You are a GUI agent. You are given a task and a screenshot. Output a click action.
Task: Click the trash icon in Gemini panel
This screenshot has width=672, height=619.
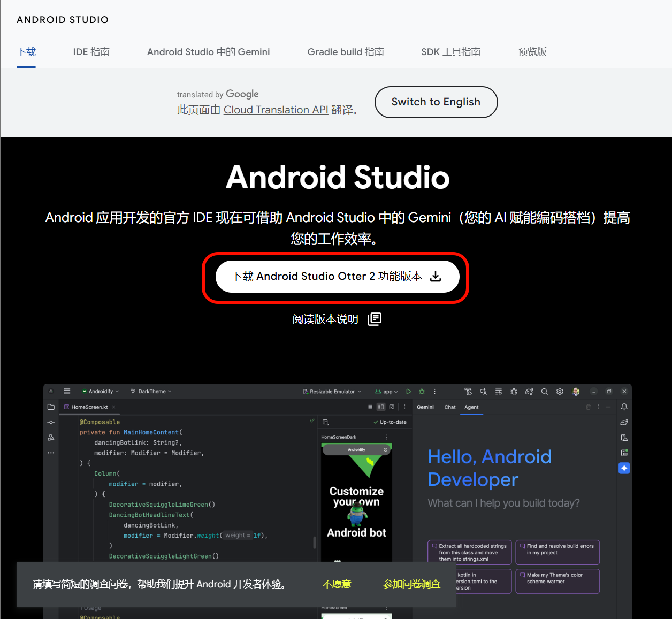588,407
